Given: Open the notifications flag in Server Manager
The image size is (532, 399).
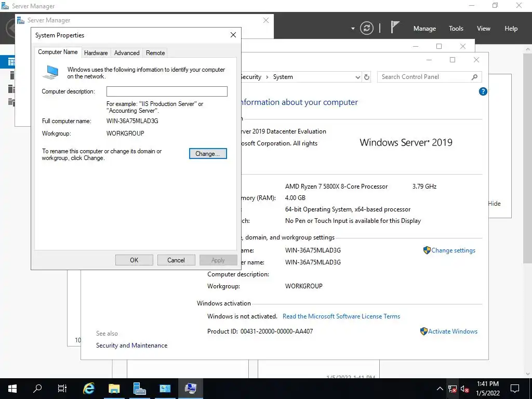Looking at the screenshot, I should tap(394, 27).
